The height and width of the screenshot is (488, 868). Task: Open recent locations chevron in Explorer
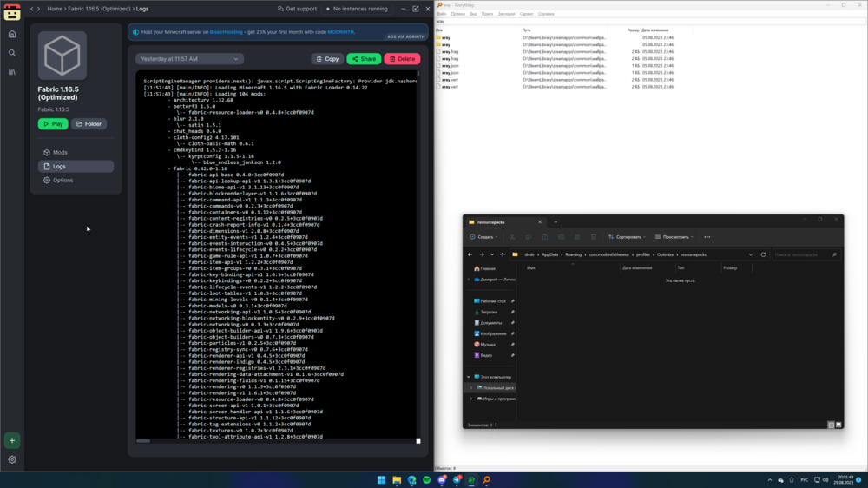491,254
